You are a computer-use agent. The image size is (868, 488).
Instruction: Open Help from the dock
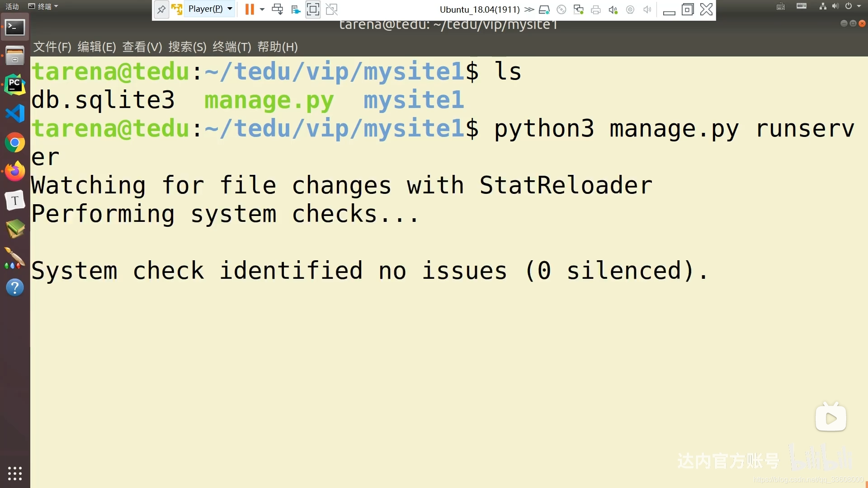click(x=15, y=288)
